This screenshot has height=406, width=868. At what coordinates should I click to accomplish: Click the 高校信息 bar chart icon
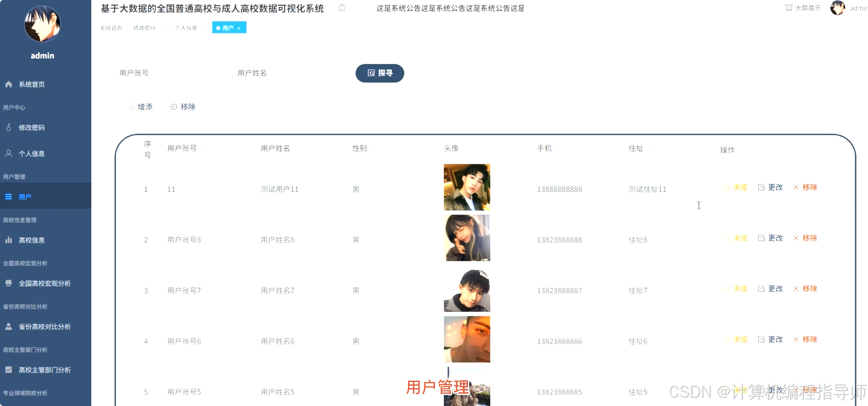click(x=8, y=240)
